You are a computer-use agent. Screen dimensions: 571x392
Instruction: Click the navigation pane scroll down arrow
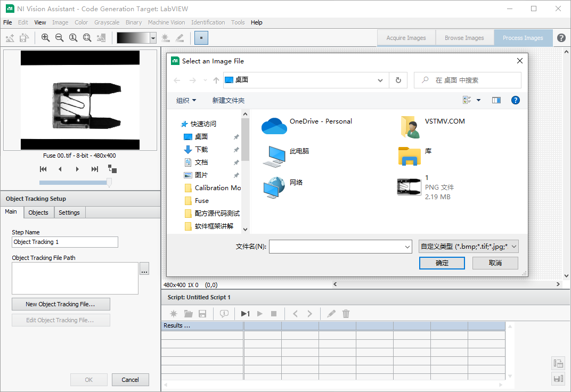(x=245, y=230)
